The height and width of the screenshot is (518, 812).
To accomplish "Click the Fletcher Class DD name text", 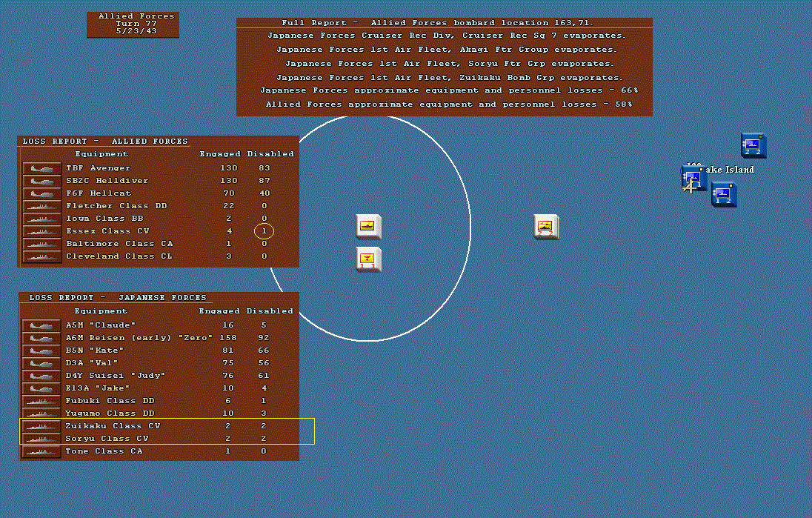I will (x=116, y=206).
